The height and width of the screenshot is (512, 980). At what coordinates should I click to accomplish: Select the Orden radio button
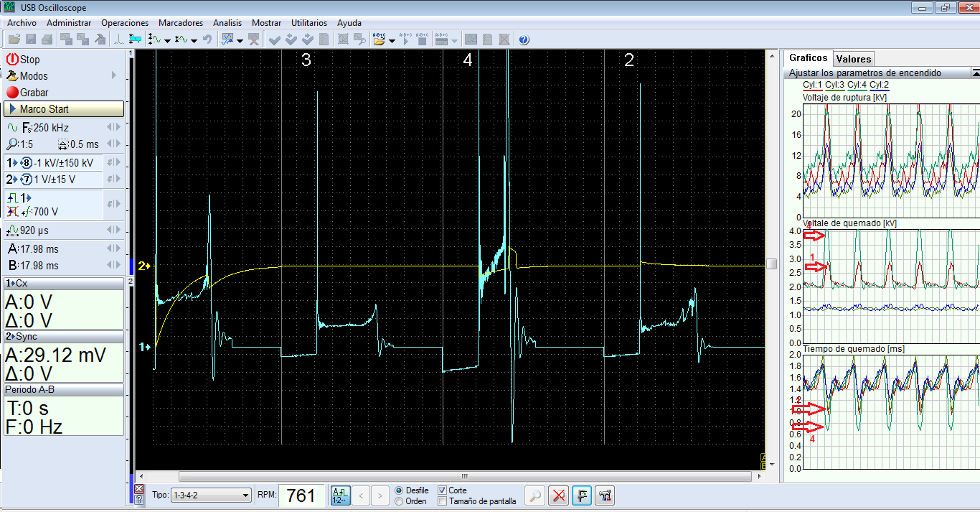399,501
